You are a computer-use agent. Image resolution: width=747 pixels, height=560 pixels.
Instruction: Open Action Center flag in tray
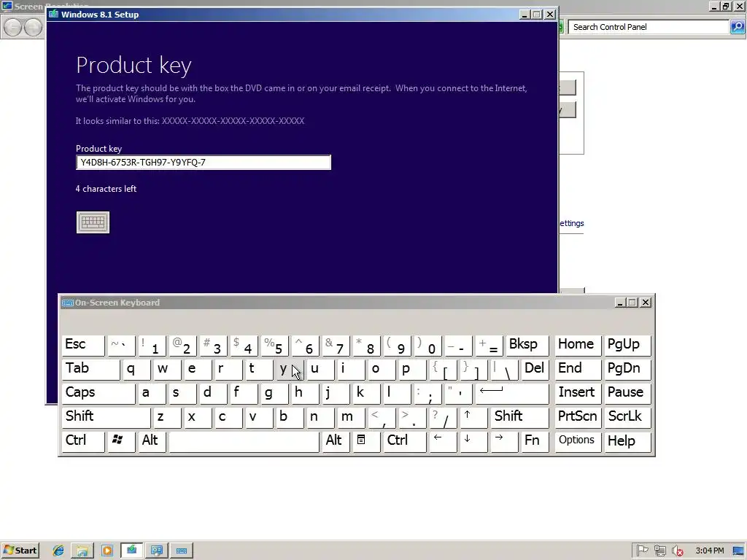(x=642, y=551)
